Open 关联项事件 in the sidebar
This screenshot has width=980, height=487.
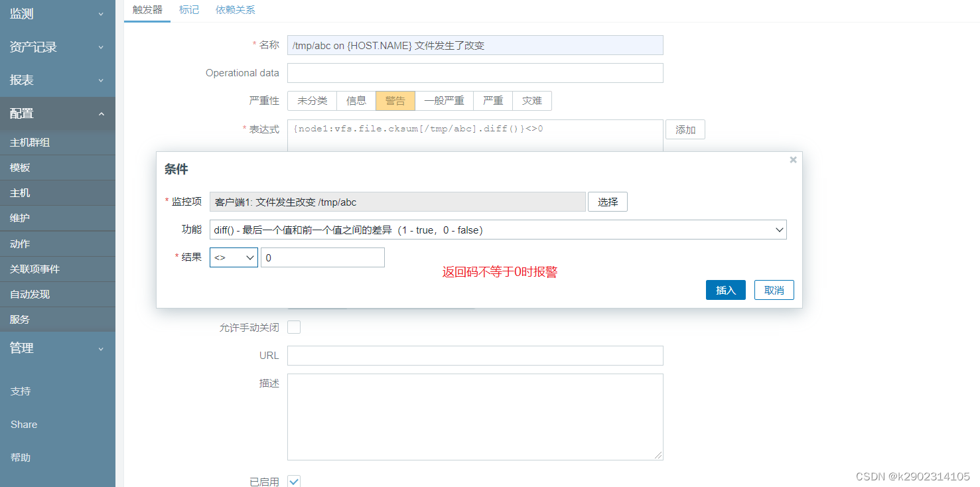tap(58, 269)
